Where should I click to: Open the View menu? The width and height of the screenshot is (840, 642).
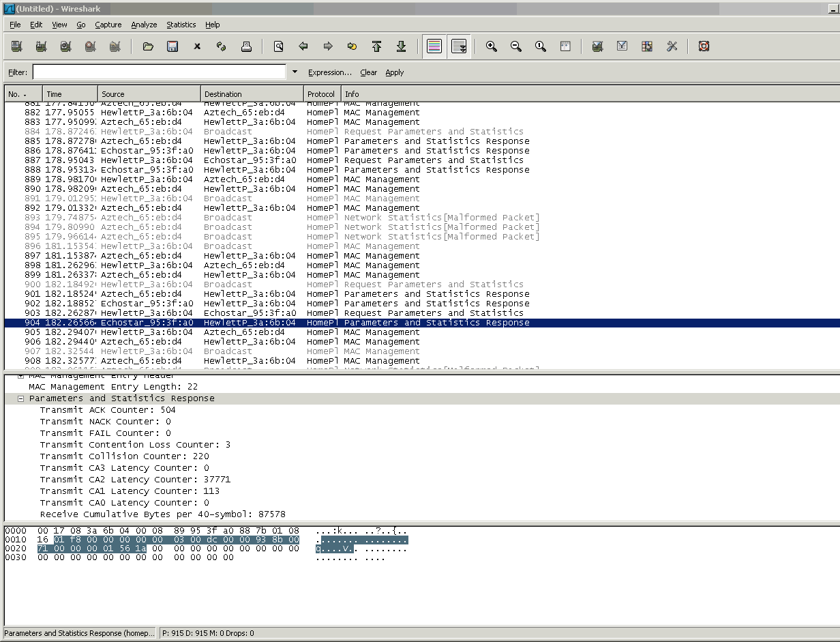tap(60, 25)
